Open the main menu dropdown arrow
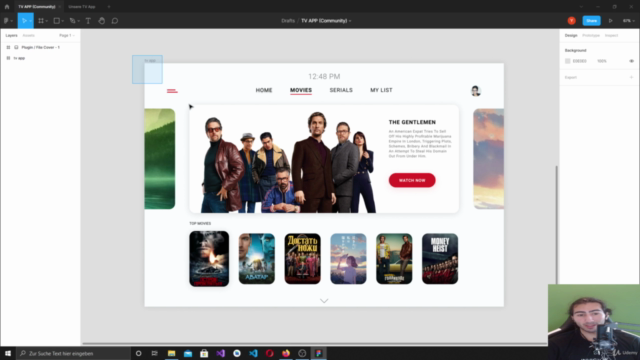640x360 pixels. tap(11, 21)
